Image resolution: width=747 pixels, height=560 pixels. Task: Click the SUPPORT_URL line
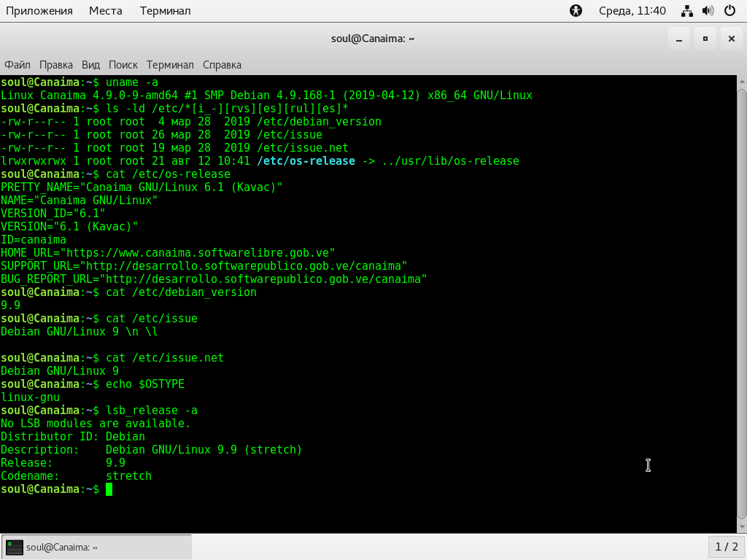pos(204,265)
